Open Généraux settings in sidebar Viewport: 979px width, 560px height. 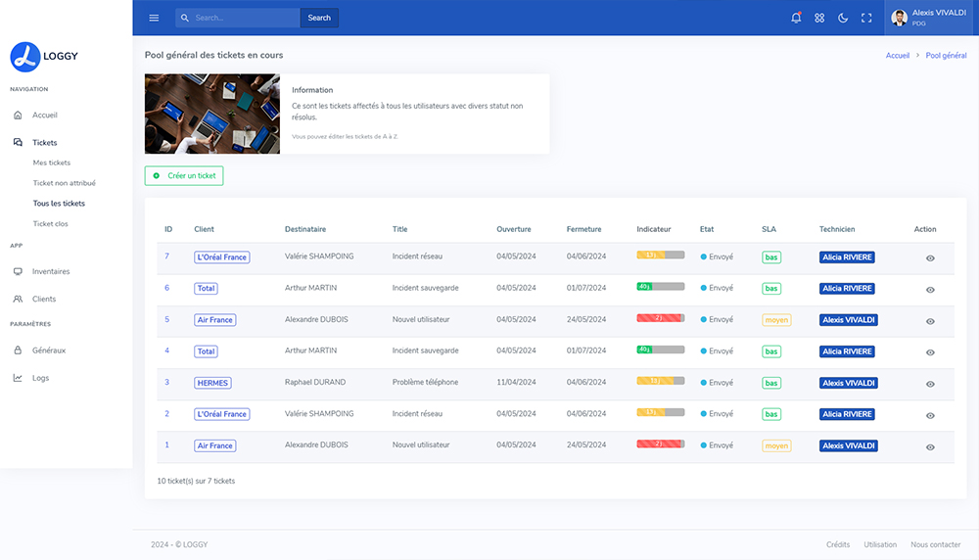[49, 350]
